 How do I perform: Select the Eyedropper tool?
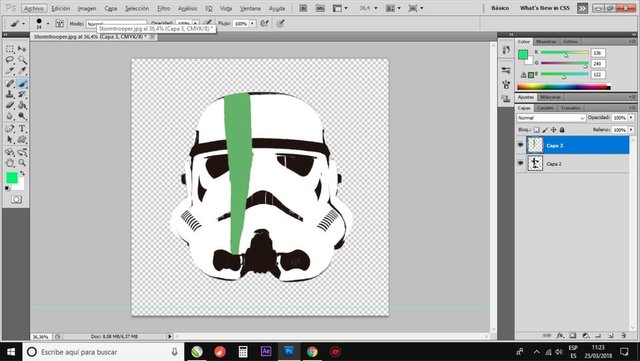22,71
